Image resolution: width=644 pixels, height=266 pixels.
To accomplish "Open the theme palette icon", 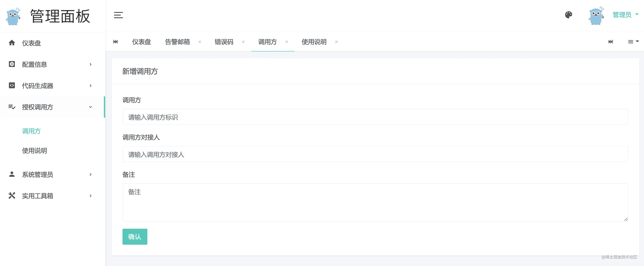I will point(569,15).
